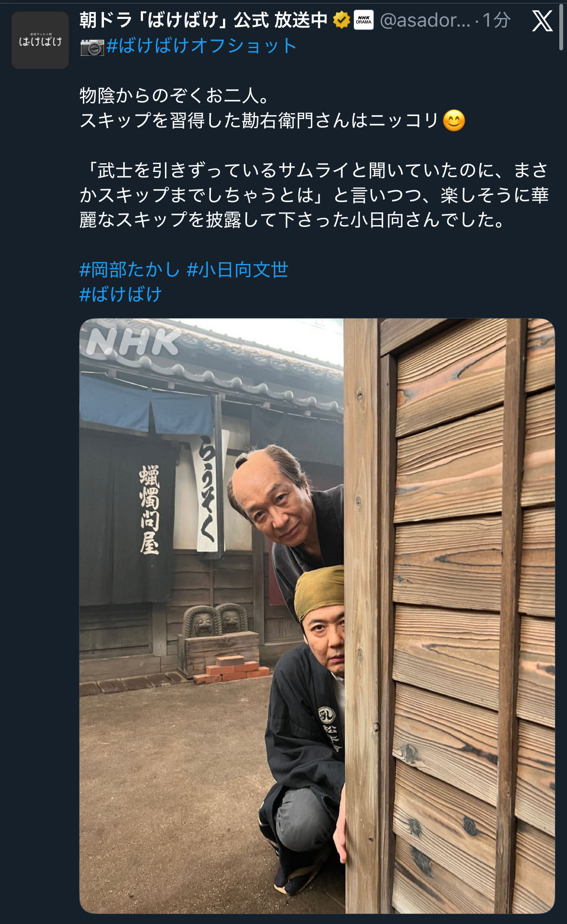Open the attached offshot photo

[x=317, y=615]
